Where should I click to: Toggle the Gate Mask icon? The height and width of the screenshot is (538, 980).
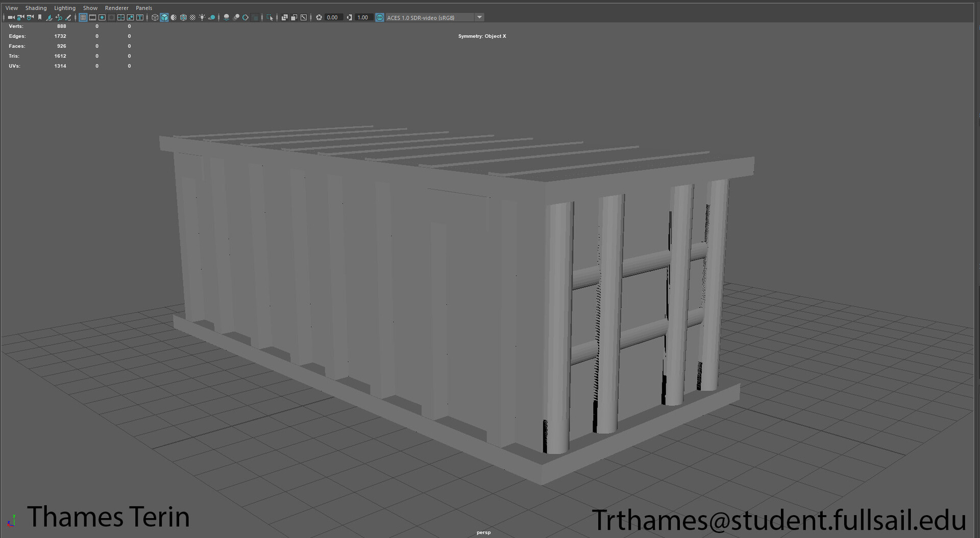coord(111,17)
